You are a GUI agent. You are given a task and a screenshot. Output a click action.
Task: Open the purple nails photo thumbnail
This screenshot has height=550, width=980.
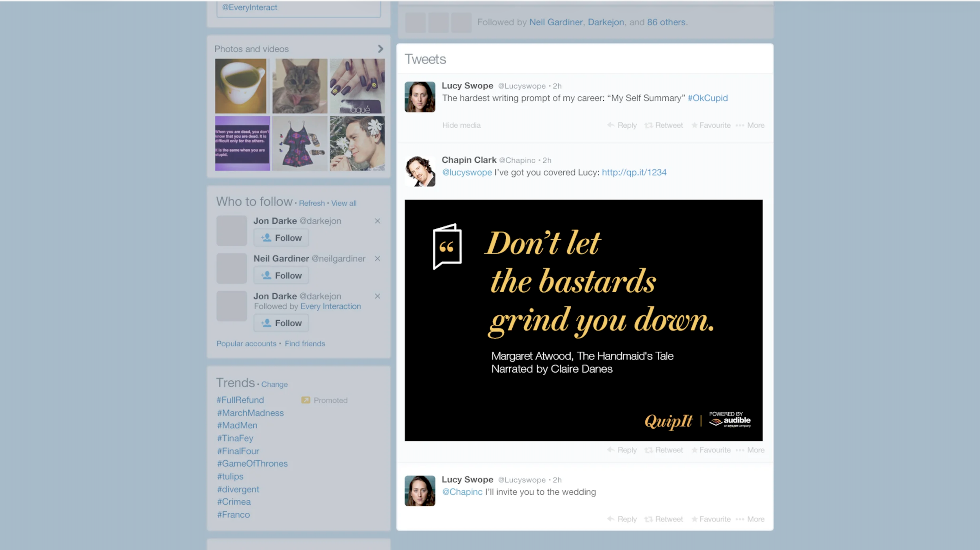[357, 86]
